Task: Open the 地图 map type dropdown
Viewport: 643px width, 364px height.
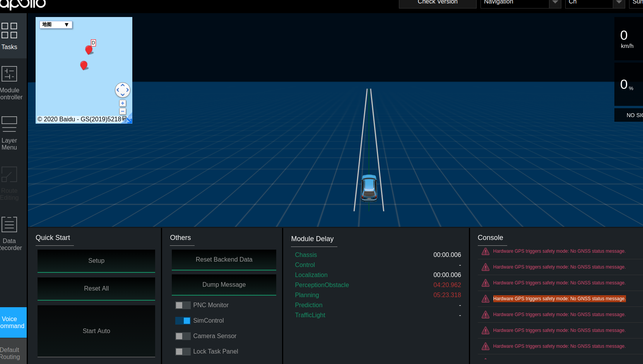Action: click(55, 24)
